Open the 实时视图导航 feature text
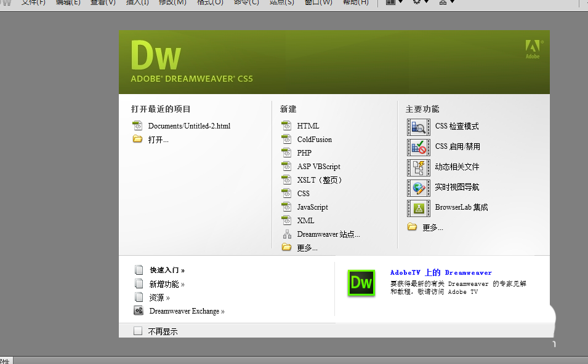The height and width of the screenshot is (364, 588). pos(457,187)
